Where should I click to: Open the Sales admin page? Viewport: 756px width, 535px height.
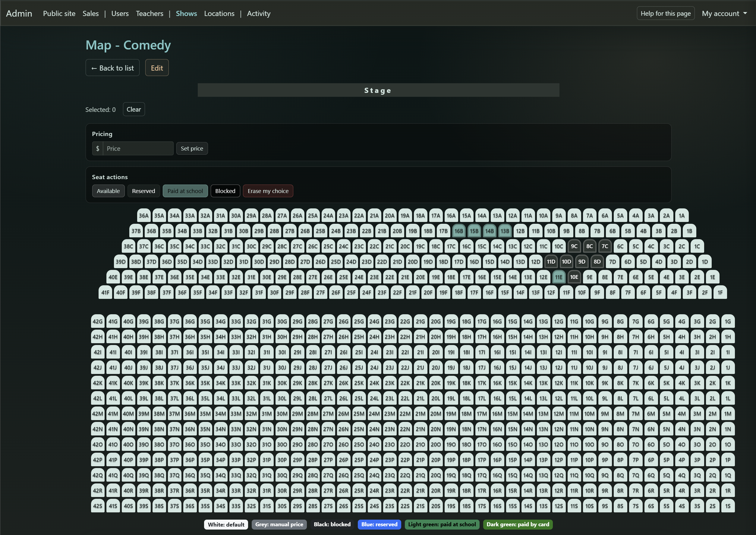(90, 14)
